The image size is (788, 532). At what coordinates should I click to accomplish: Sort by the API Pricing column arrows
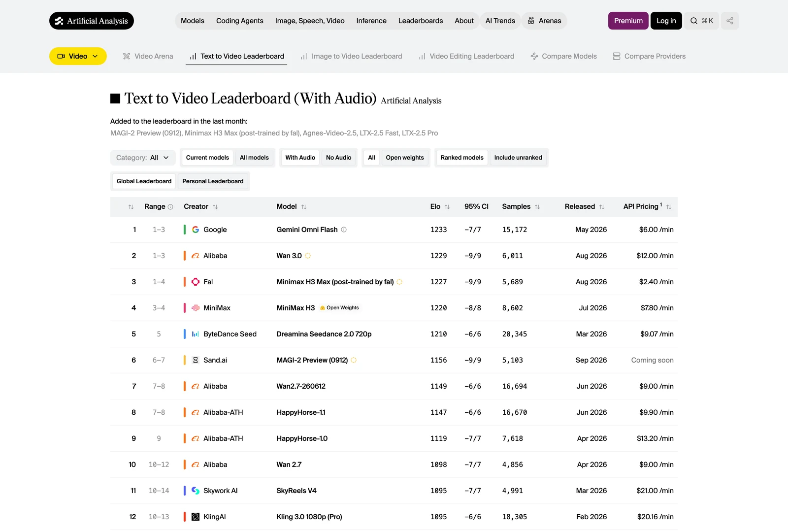click(669, 207)
